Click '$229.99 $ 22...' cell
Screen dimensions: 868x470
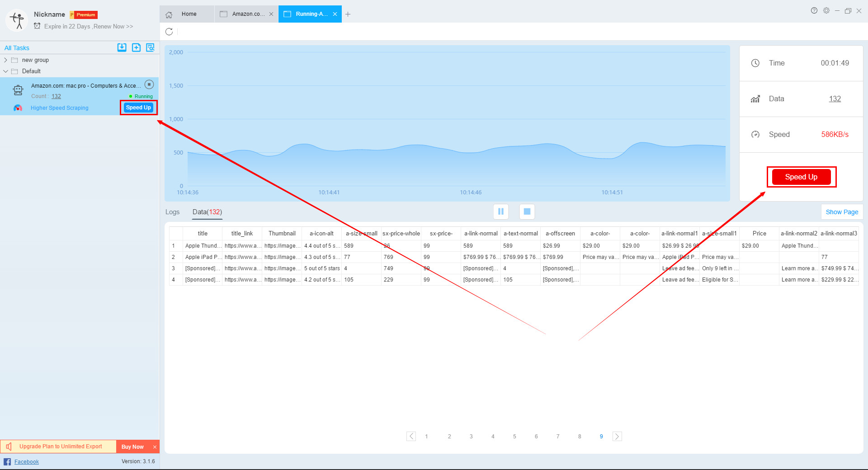click(x=840, y=280)
